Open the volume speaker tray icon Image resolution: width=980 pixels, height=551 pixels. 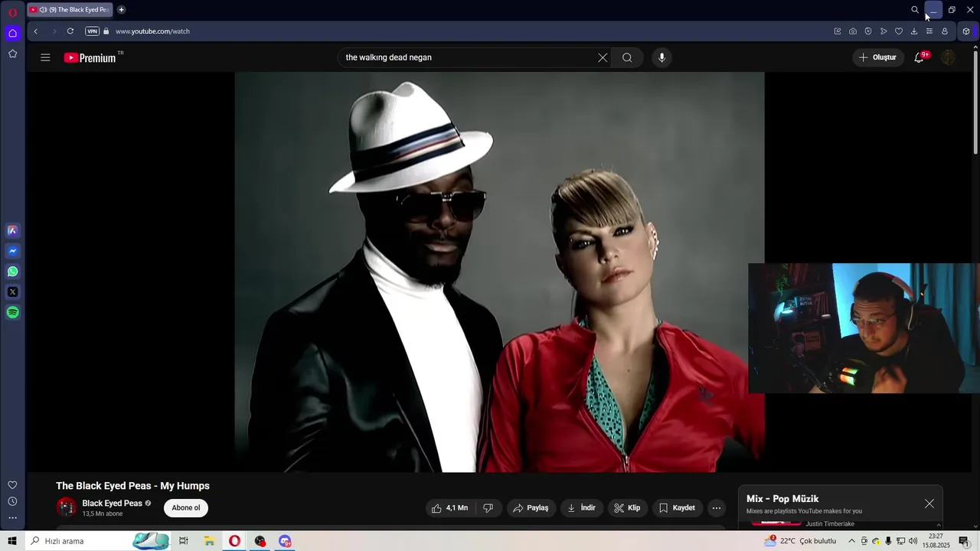(913, 541)
